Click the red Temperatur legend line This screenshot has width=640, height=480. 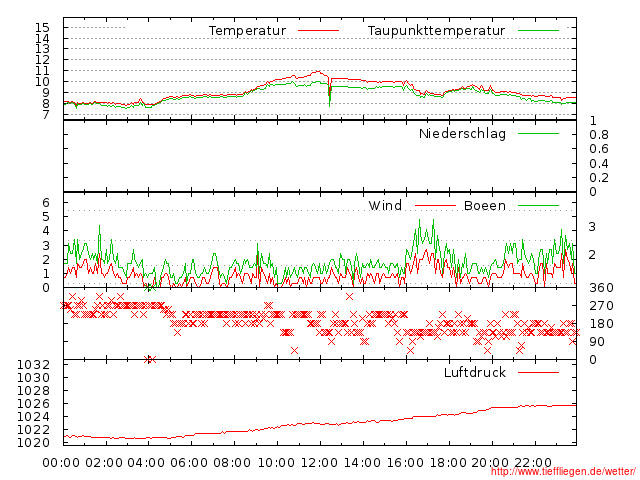coord(318,31)
